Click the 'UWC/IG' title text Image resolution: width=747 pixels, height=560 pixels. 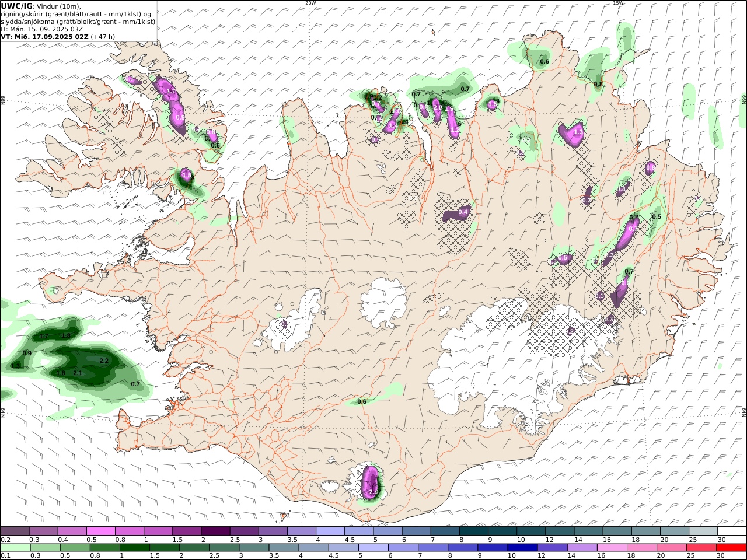[16, 6]
